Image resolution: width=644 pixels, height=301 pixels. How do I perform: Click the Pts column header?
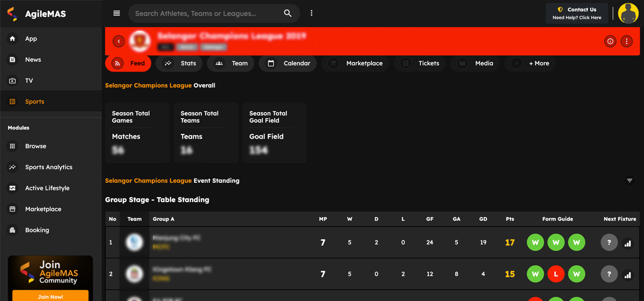[x=510, y=219]
